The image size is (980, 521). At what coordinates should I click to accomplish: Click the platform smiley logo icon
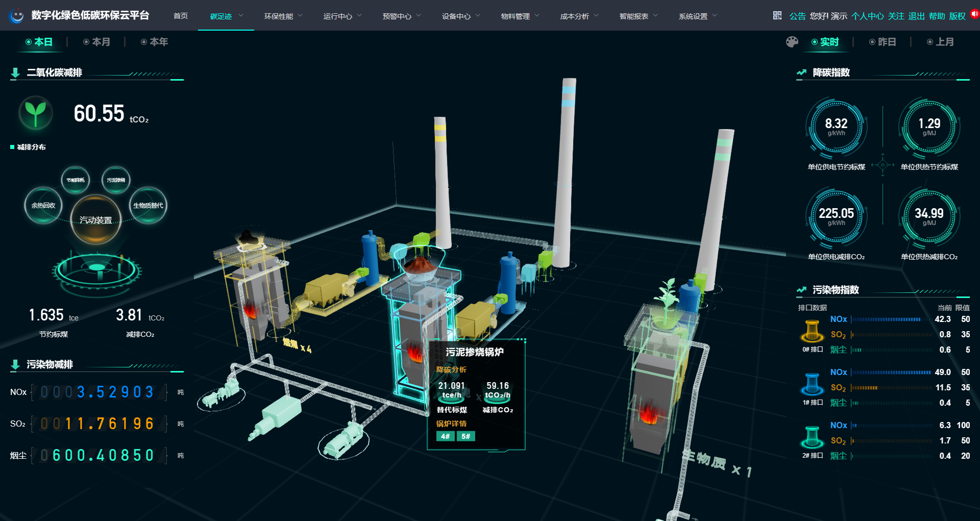[16, 16]
